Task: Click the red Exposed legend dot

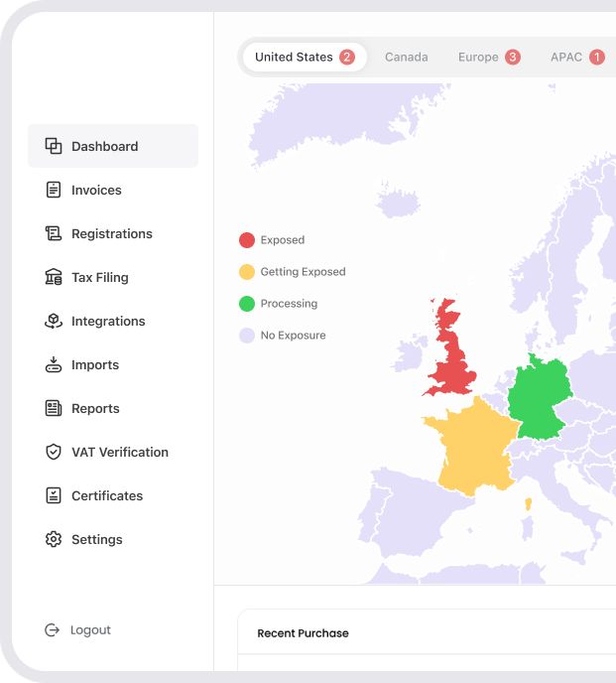Action: pyautogui.click(x=247, y=240)
